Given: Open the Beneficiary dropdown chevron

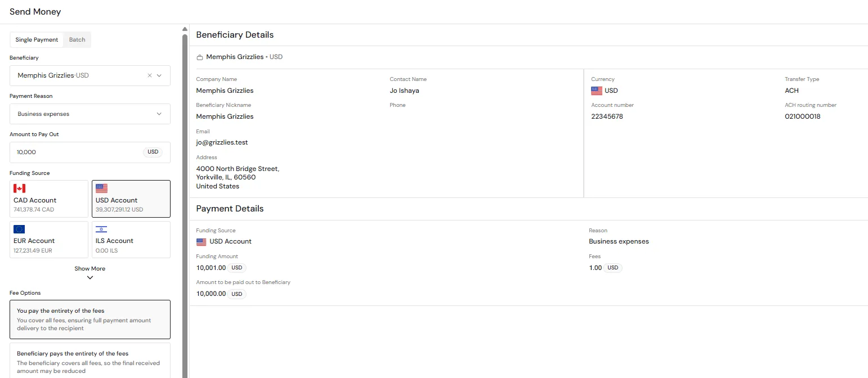Looking at the screenshot, I should 159,75.
